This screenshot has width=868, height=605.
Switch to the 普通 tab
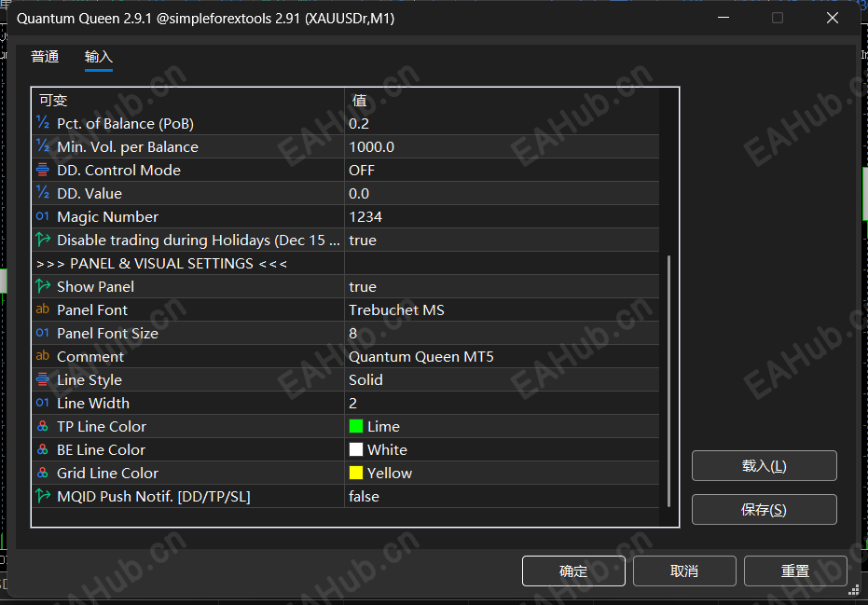[x=45, y=57]
